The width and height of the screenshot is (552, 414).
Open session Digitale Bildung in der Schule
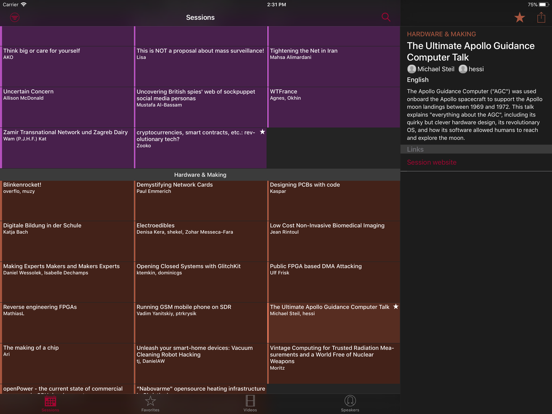(x=67, y=242)
